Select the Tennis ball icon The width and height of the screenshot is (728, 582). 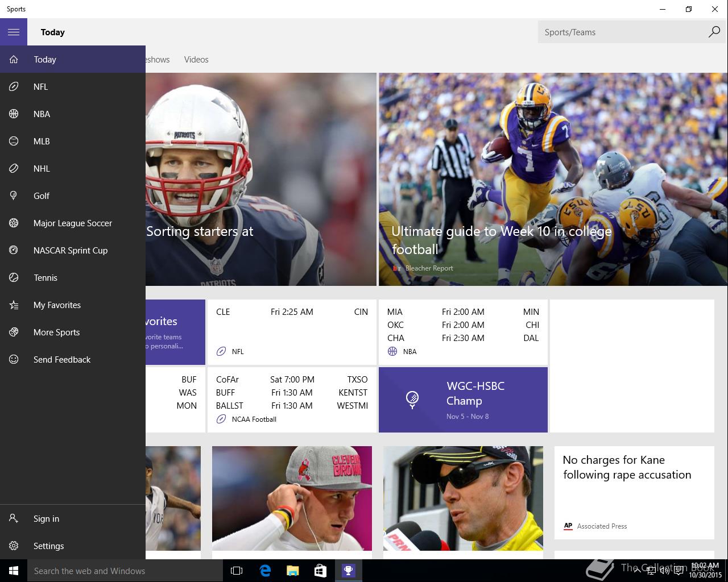click(x=14, y=277)
